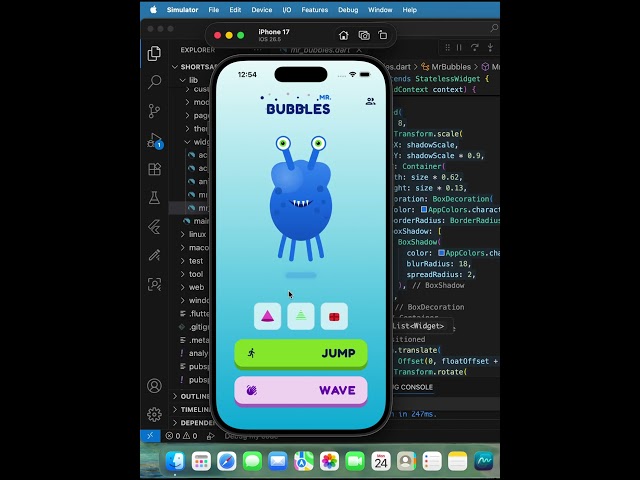Close the mr_bubbles.dart editor tab
The width and height of the screenshot is (640, 480).
pyautogui.click(x=359, y=50)
